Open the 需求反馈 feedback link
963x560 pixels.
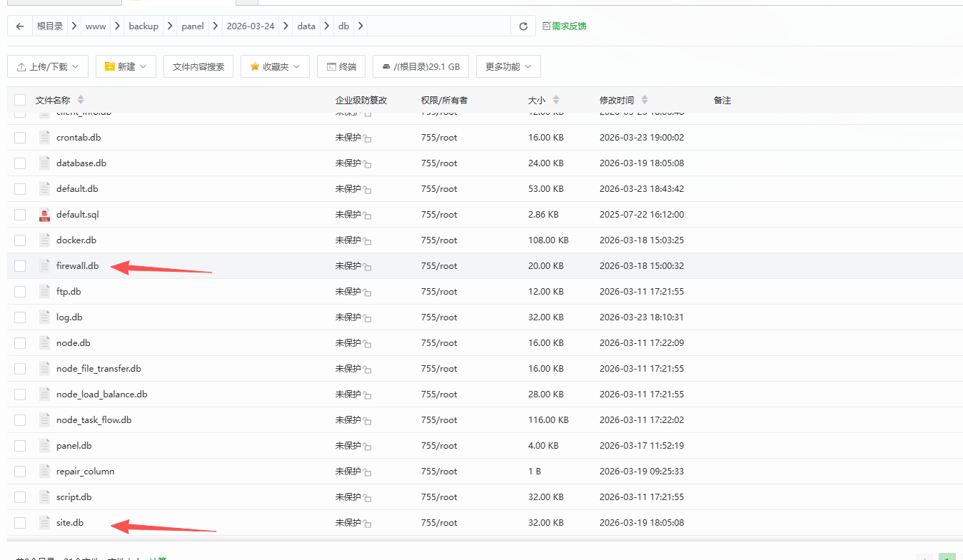click(564, 26)
